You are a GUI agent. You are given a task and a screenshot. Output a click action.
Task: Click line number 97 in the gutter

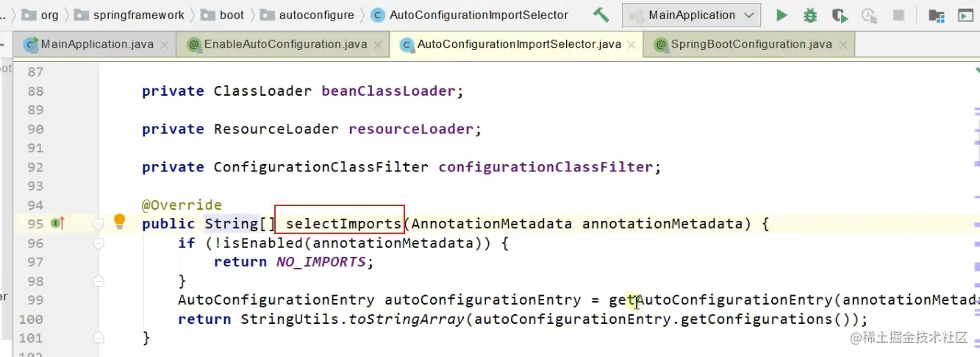[x=35, y=262]
